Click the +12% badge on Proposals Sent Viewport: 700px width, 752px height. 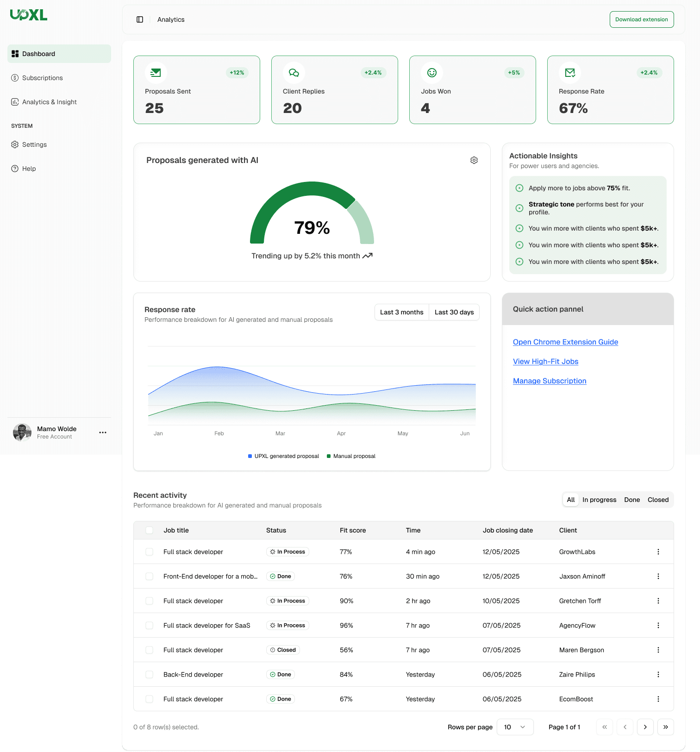(x=237, y=73)
